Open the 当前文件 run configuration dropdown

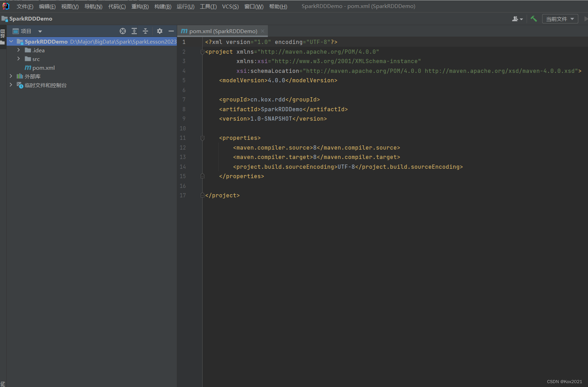[560, 19]
